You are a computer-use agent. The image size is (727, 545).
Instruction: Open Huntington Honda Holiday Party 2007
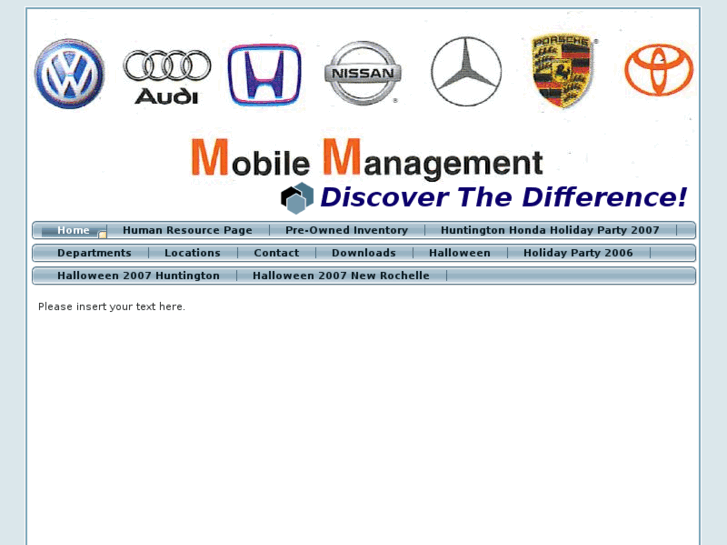click(550, 230)
